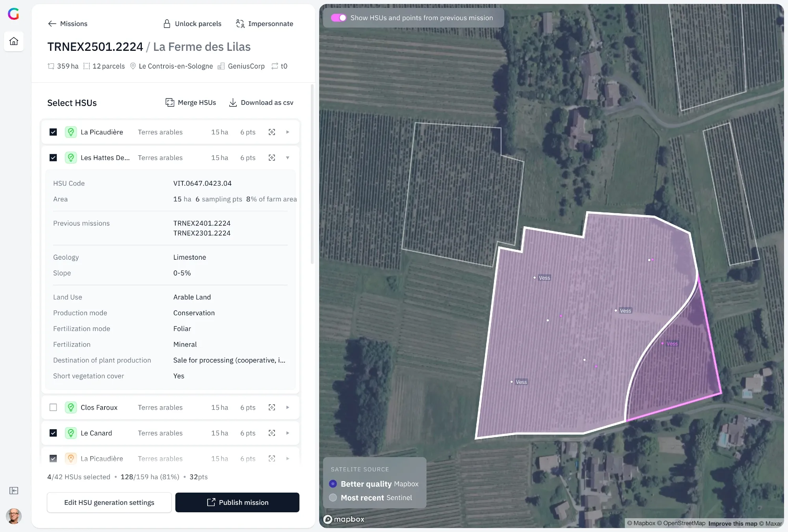Image resolution: width=788 pixels, height=532 pixels.
Task: Click green status icon of first La Picaudière
Action: point(71,132)
